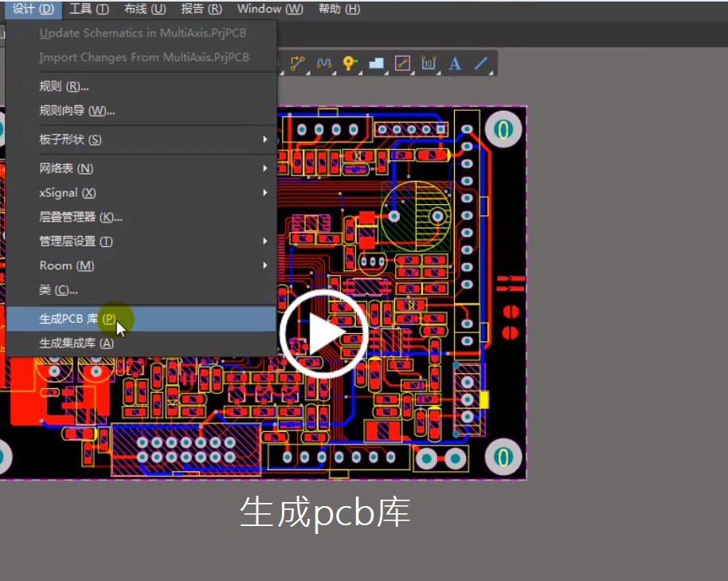Select the place diagonal line tool
728x581 pixels.
coord(479,63)
